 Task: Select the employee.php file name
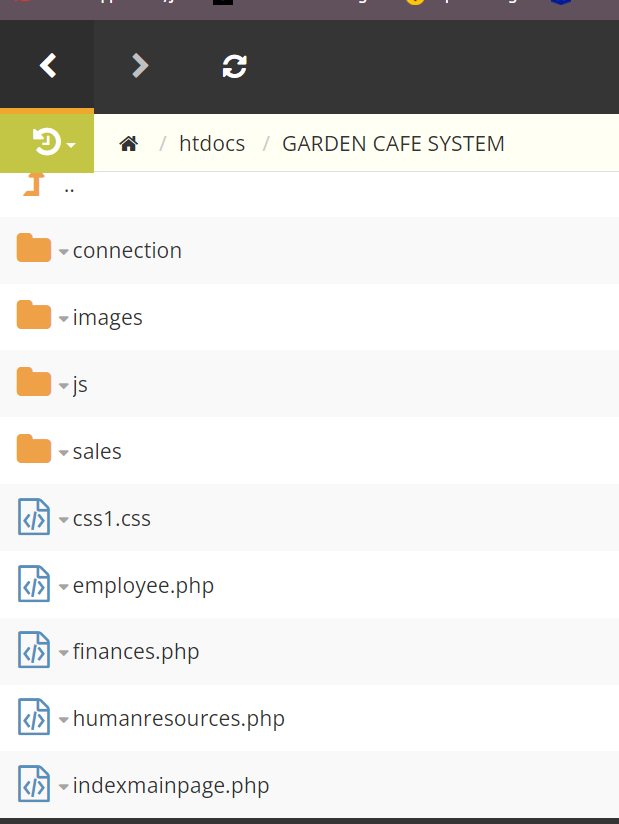pyautogui.click(x=143, y=585)
